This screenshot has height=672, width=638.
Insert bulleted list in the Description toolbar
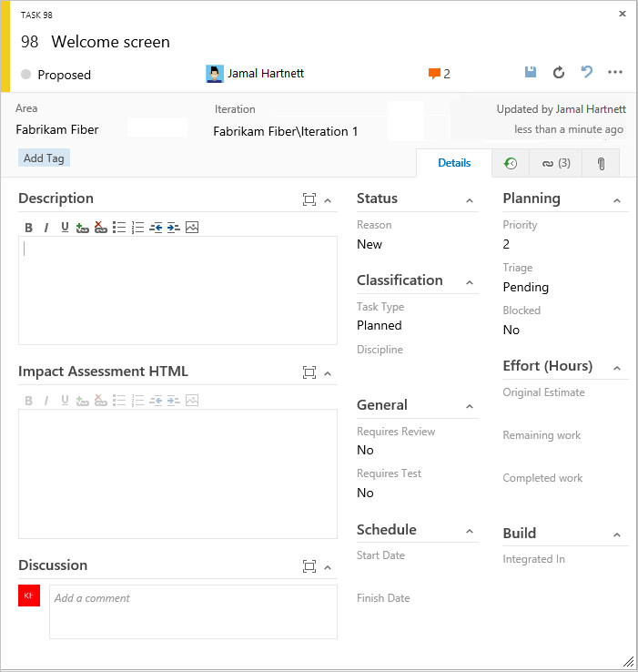coord(119,228)
